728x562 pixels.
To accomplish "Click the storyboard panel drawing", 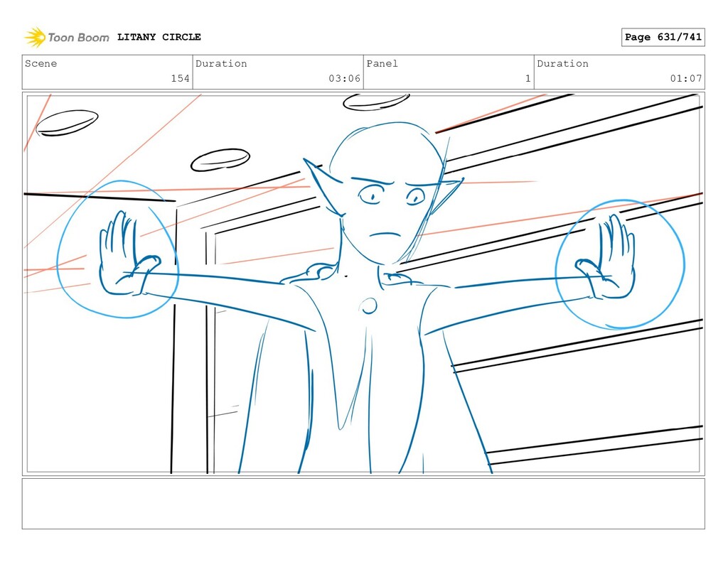I will pos(363,284).
